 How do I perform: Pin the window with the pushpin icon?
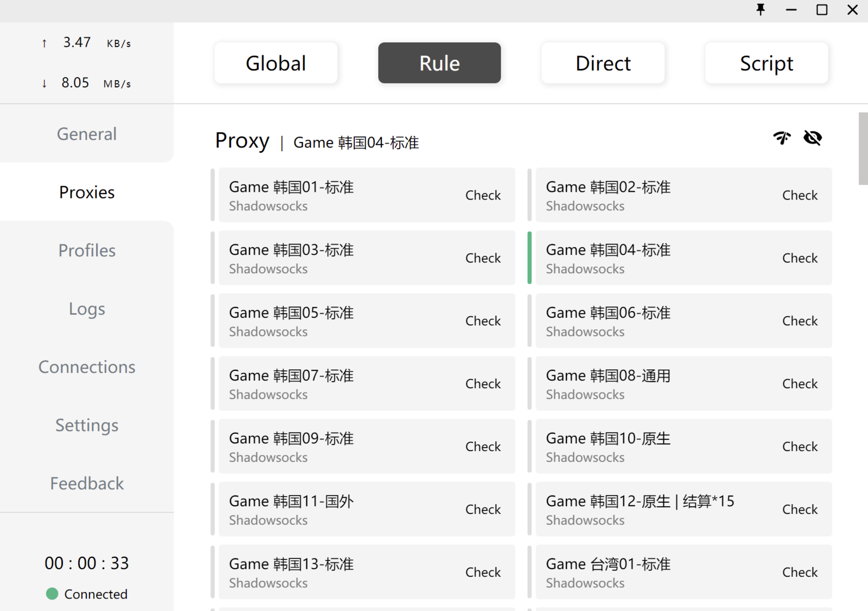pyautogui.click(x=761, y=10)
